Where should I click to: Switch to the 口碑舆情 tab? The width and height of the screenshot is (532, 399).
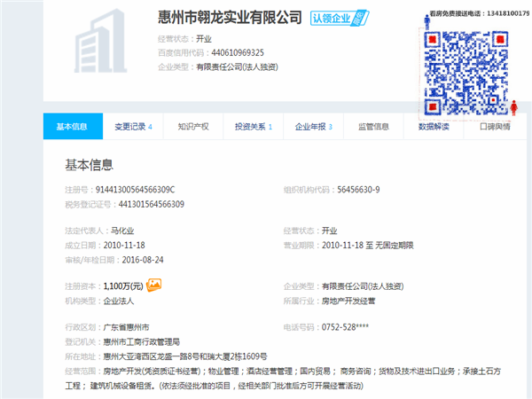coord(495,127)
